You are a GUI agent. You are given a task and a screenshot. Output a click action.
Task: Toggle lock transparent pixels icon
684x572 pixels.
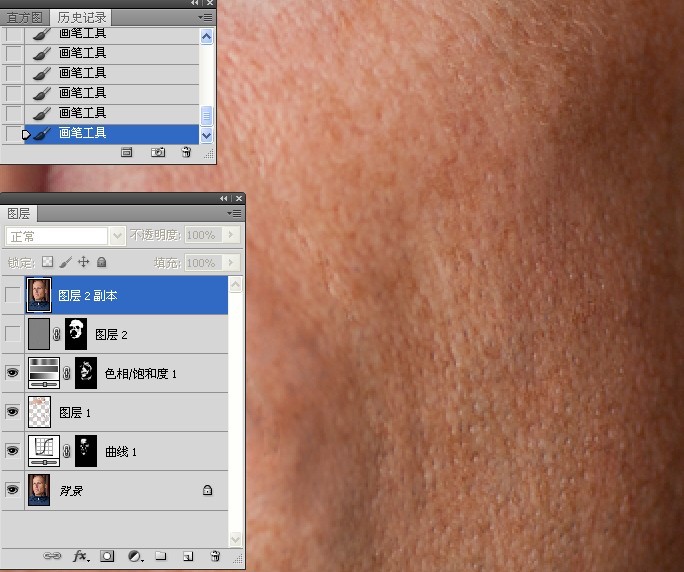[x=47, y=262]
